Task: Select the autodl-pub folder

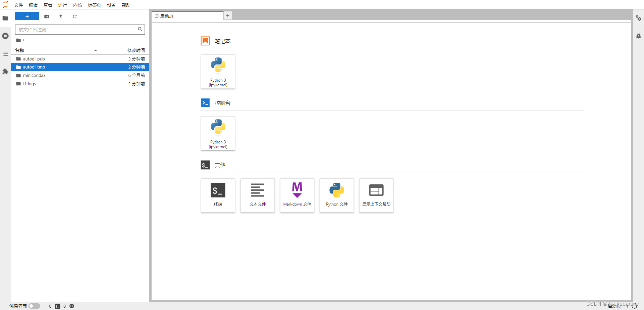Action: [x=80, y=59]
